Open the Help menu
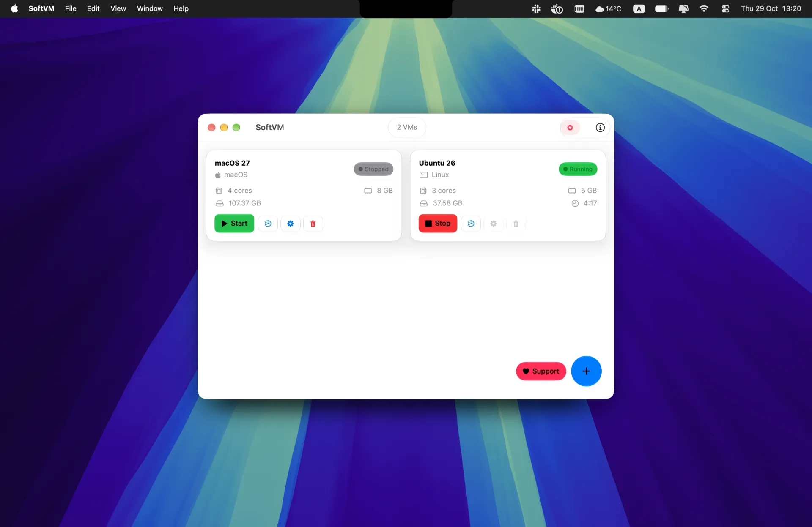 [181, 8]
